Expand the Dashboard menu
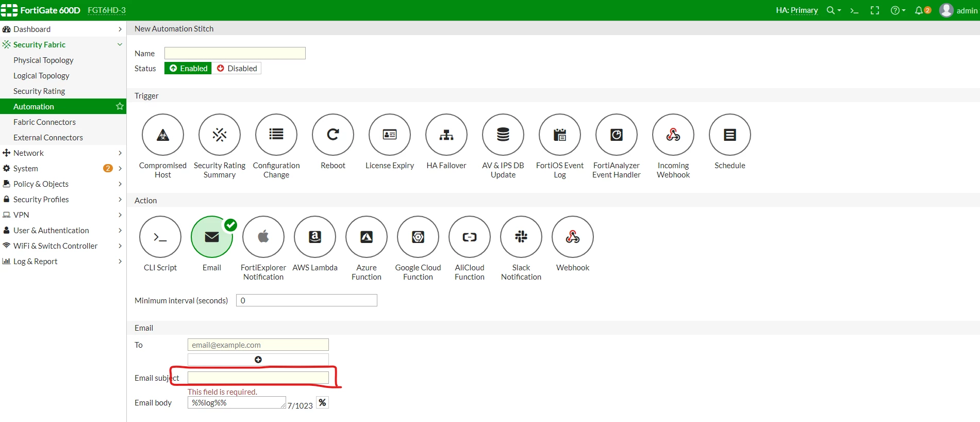This screenshot has height=422, width=980. 63,29
